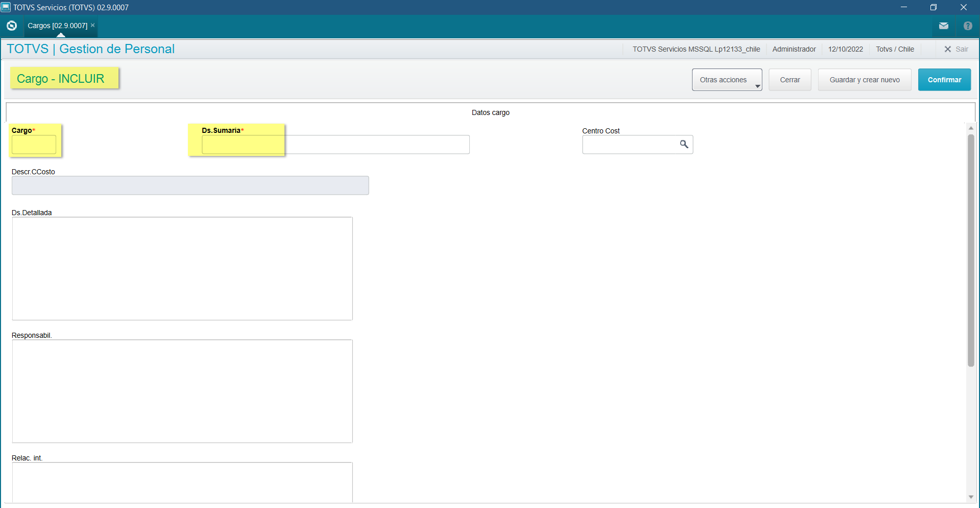Click inside the Ds.Detallada text area

click(182, 268)
